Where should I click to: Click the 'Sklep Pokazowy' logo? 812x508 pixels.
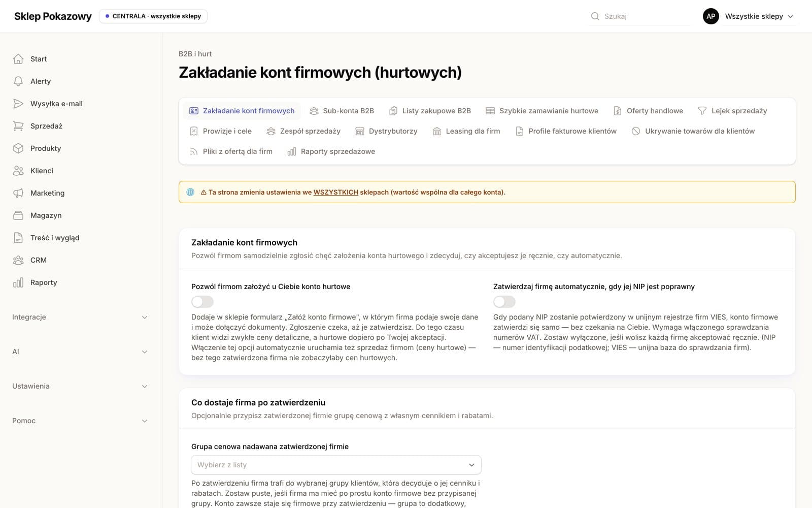[53, 16]
